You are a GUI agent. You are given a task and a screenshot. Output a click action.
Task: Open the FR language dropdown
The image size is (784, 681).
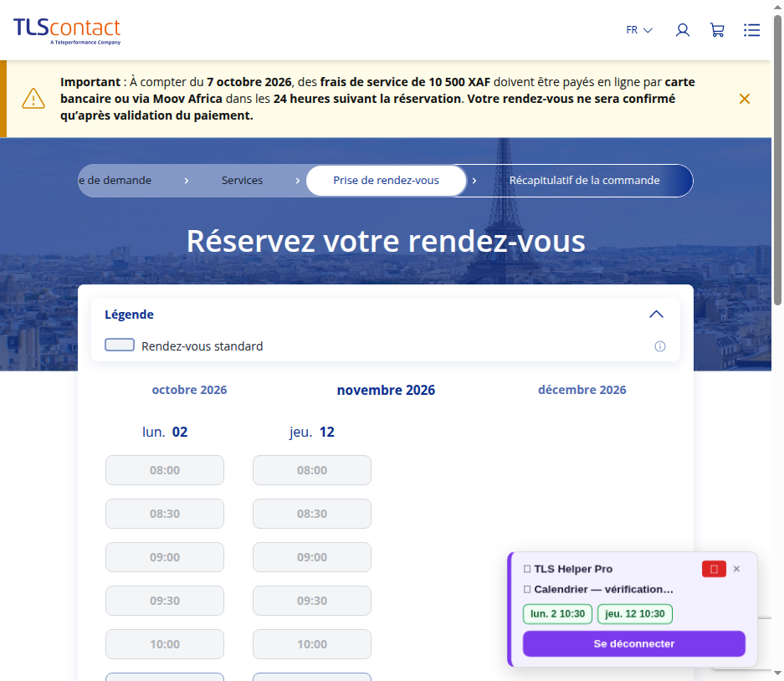coord(639,30)
